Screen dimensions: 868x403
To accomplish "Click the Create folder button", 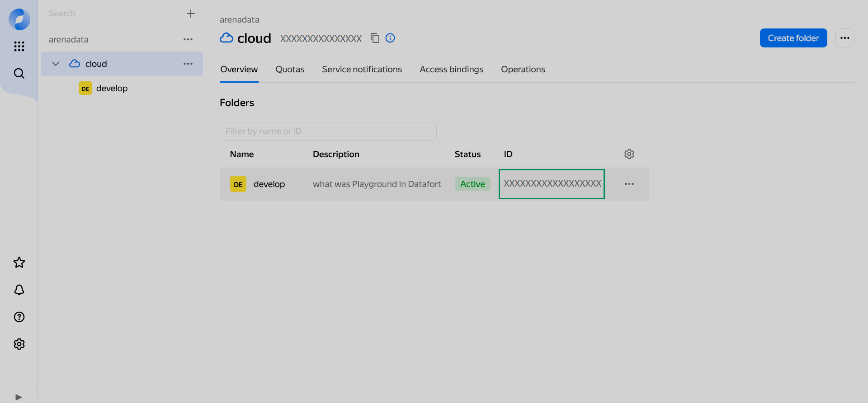I will pos(793,38).
